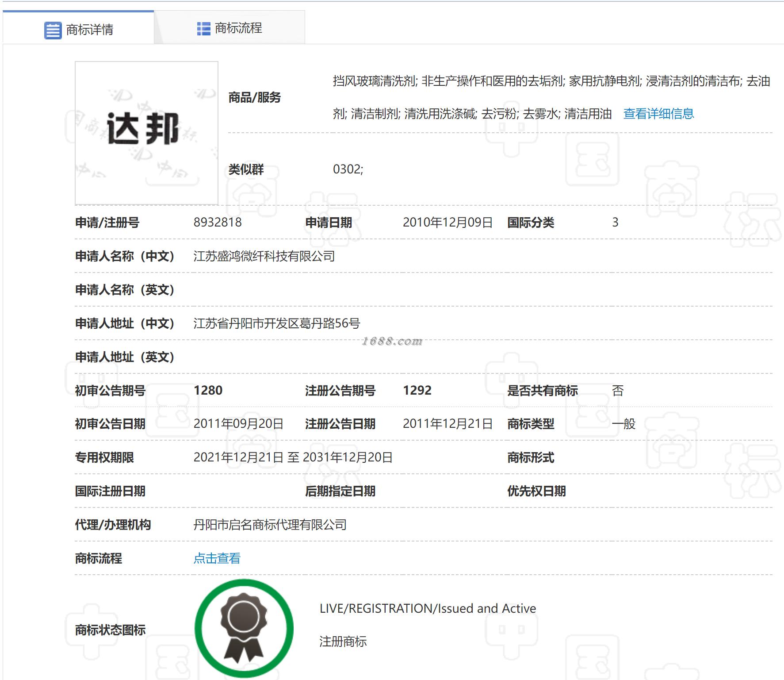Click the 商标形式 label
The height and width of the screenshot is (680, 784).
531,457
